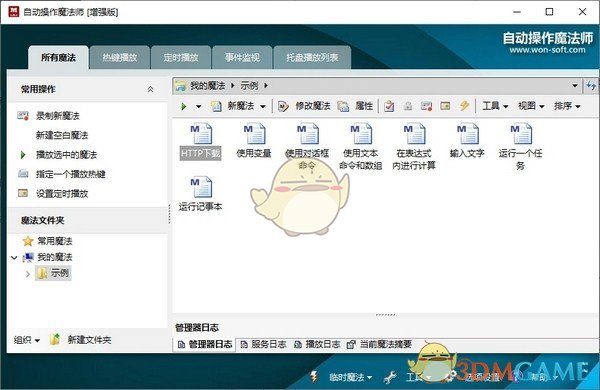Click 示例 in the breadcrumb path

tap(249, 86)
